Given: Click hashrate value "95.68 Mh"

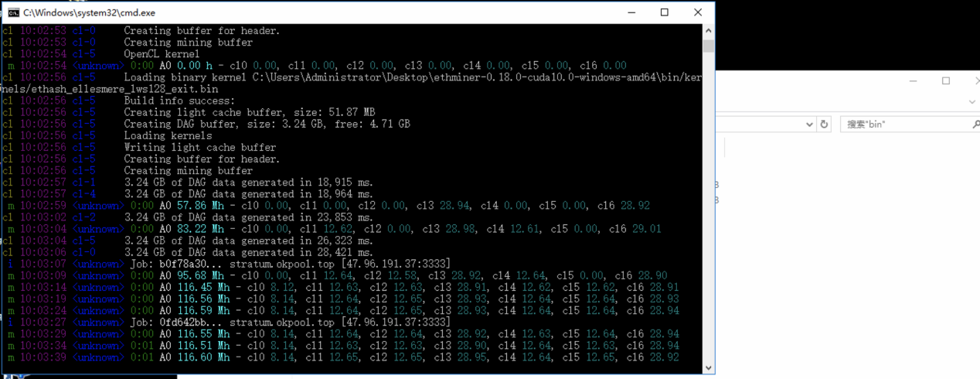Looking at the screenshot, I should (x=200, y=275).
